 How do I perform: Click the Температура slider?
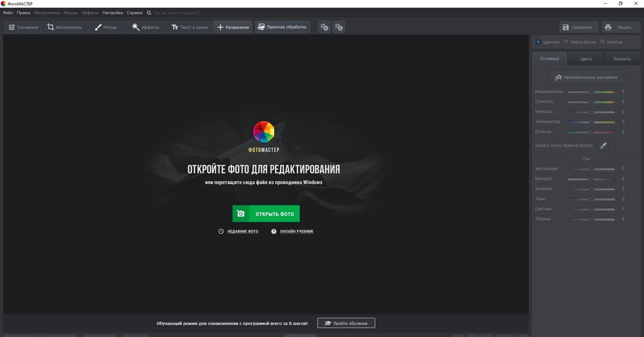591,122
